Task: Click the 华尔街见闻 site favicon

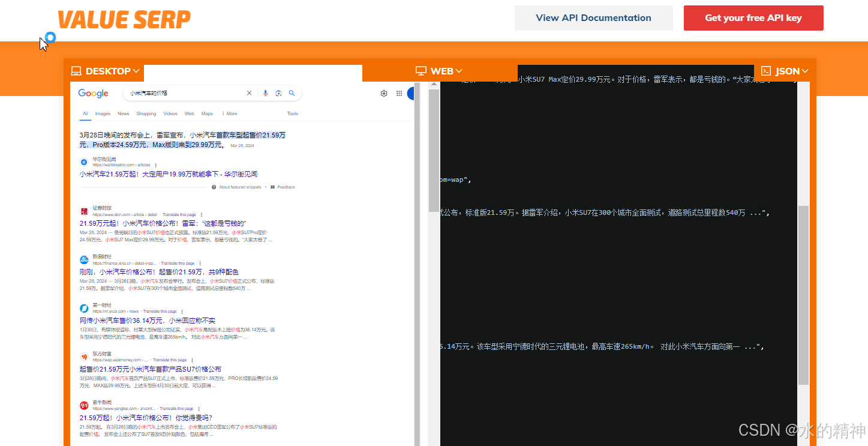Action: pos(84,162)
